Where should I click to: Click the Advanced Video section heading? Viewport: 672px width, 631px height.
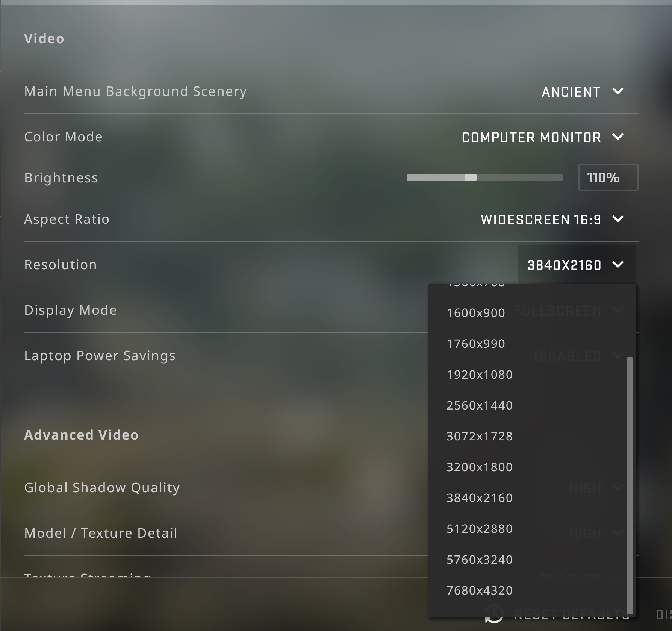tap(82, 435)
